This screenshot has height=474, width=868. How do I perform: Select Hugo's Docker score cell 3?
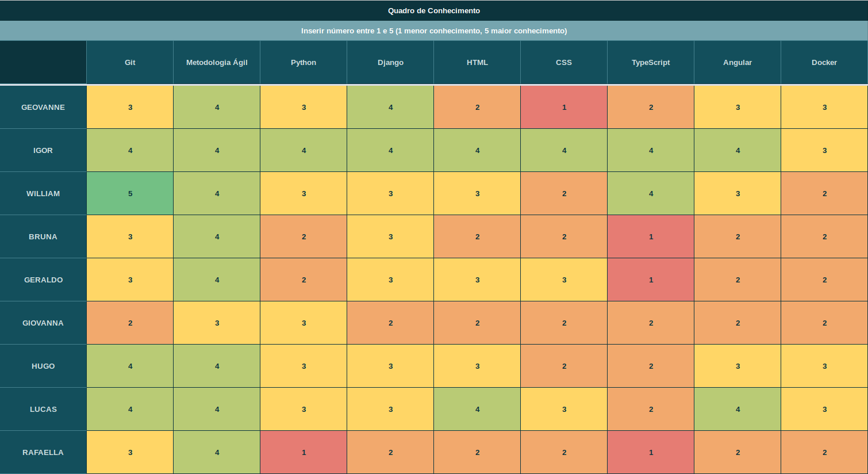824,366
